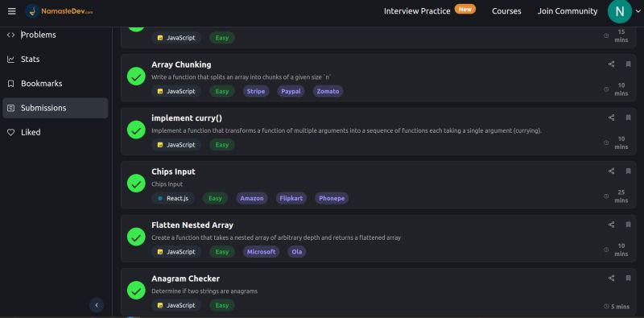Open the hamburger menu icon
This screenshot has height=318, width=644.
point(12,11)
